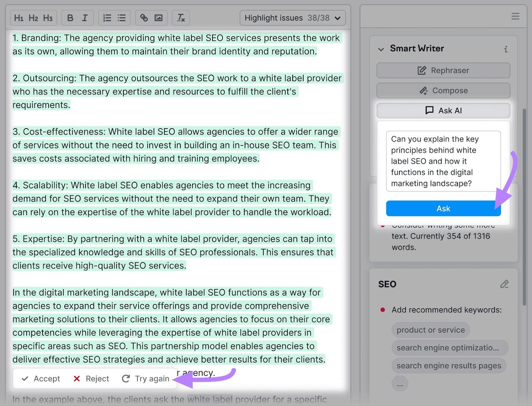Toggle italic text formatting
This screenshot has height=406, width=532.
[85, 18]
